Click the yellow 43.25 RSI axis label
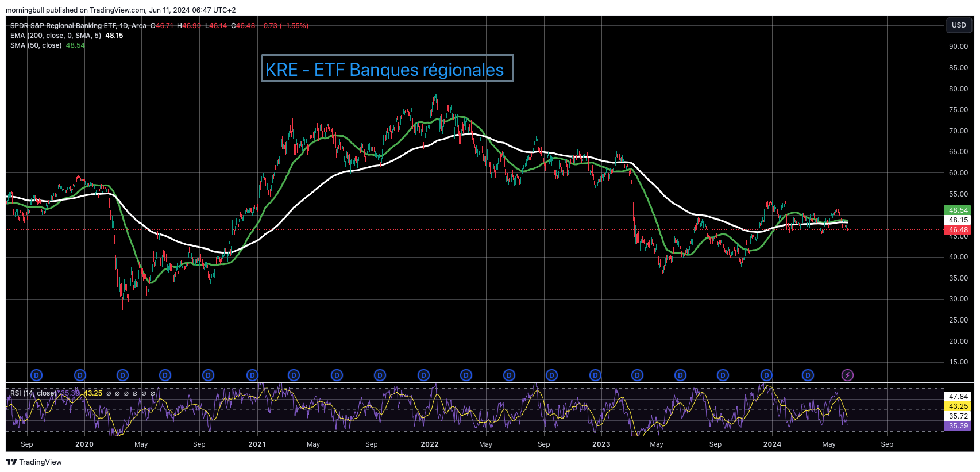 (958, 406)
